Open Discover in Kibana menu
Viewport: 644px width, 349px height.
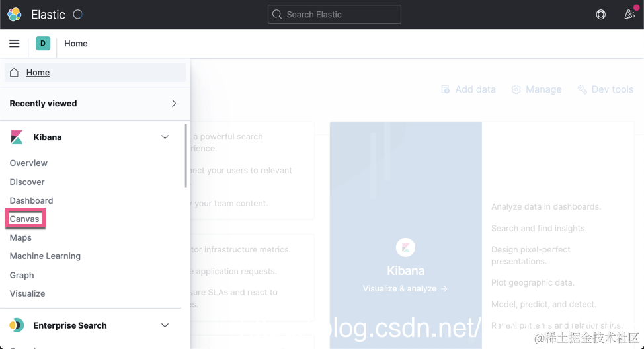27,182
